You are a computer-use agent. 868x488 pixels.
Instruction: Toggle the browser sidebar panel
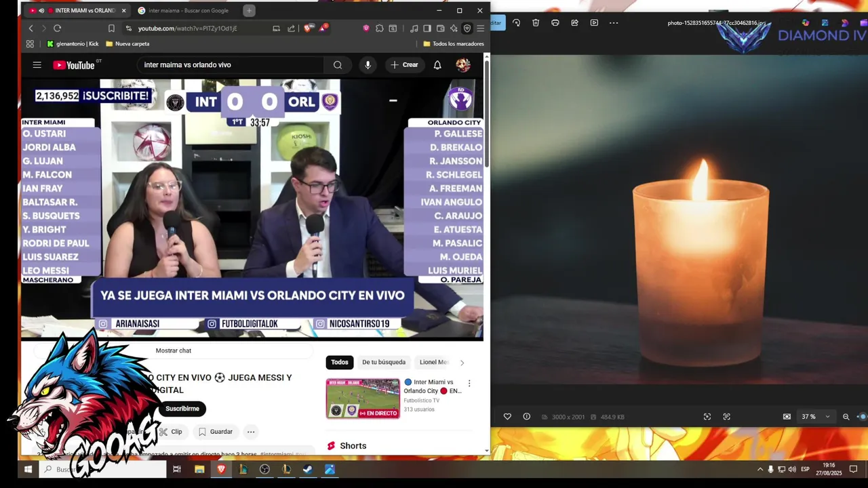(427, 28)
